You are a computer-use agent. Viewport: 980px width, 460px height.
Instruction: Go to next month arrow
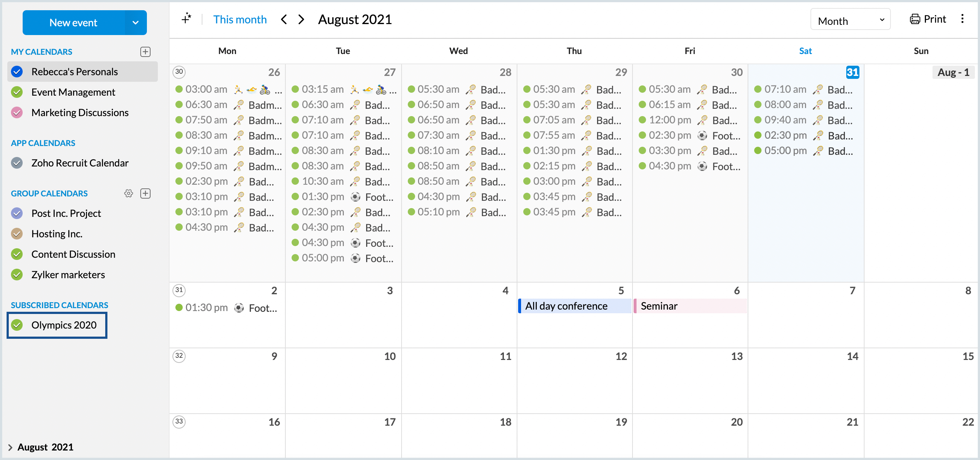coord(301,19)
